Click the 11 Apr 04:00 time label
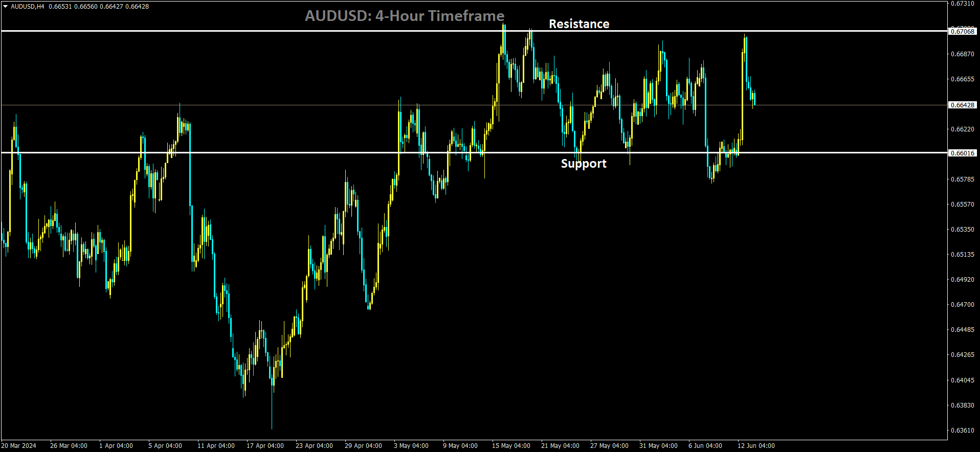980x452 pixels. click(x=216, y=446)
